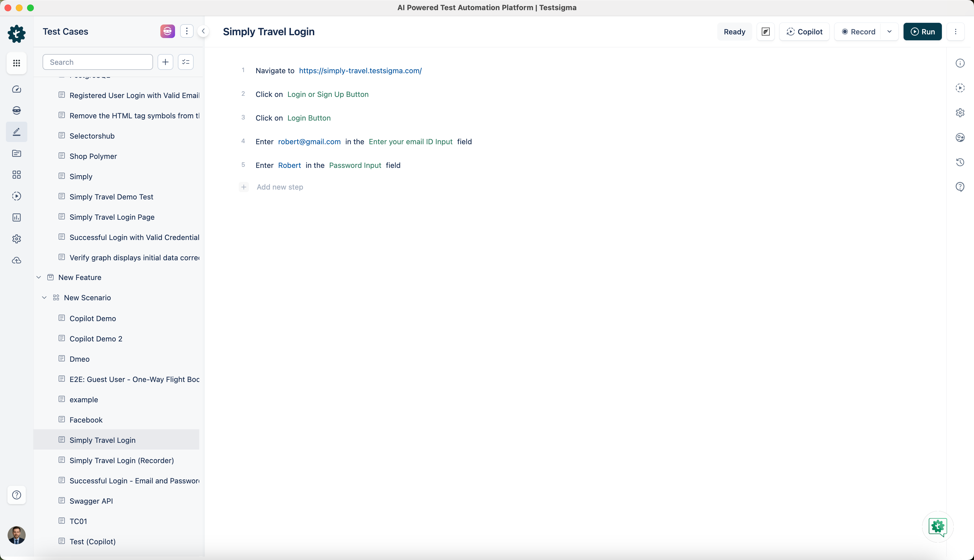Open the user profile avatar

tap(17, 535)
